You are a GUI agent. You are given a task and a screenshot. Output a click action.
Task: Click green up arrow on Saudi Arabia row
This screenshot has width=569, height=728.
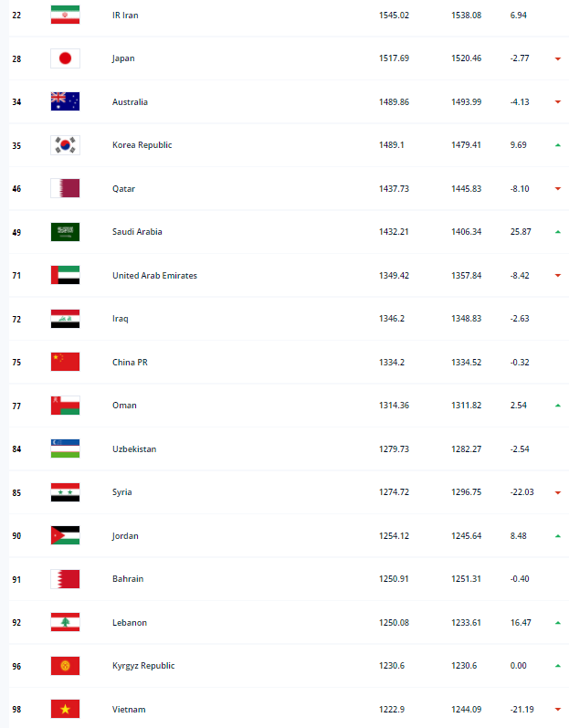[x=558, y=232]
